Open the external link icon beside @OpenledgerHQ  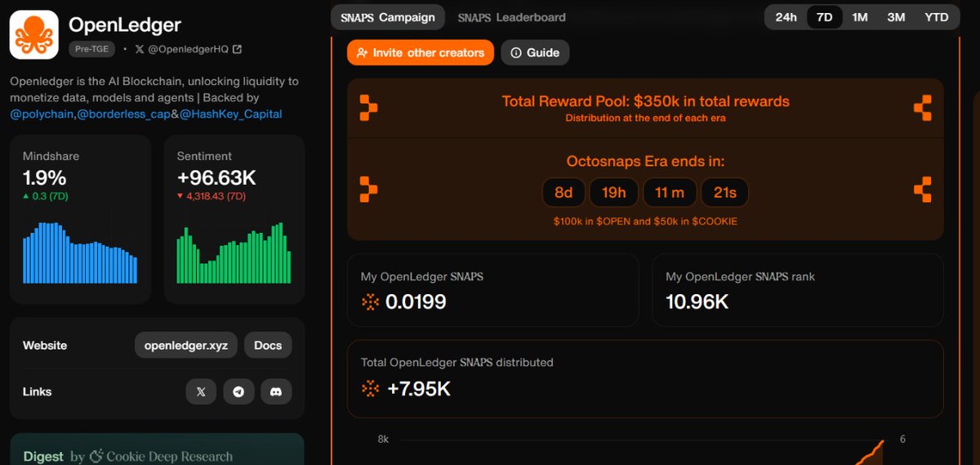[x=237, y=49]
